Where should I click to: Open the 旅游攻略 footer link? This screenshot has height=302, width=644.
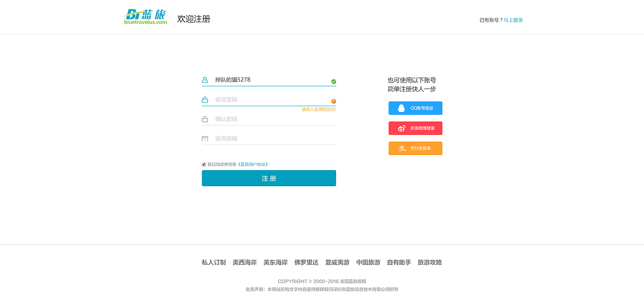tap(430, 262)
